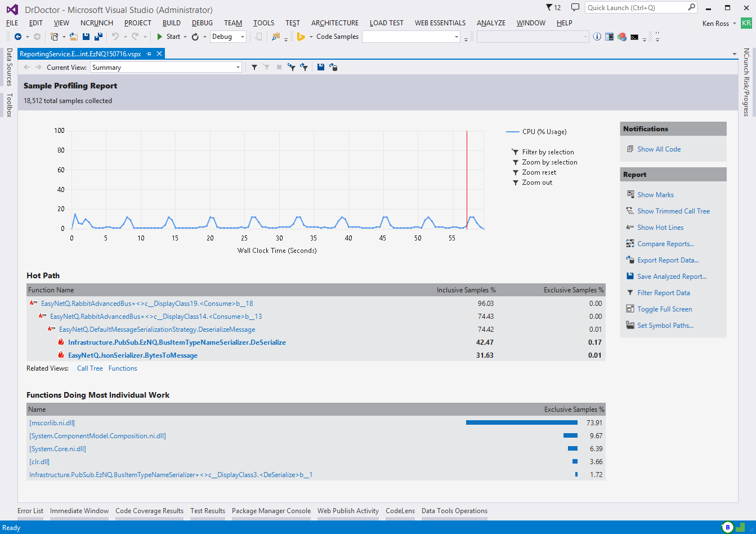Screen dimensions: 756x534
Task: Click into the Quick Launch search box
Action: [x=635, y=8]
